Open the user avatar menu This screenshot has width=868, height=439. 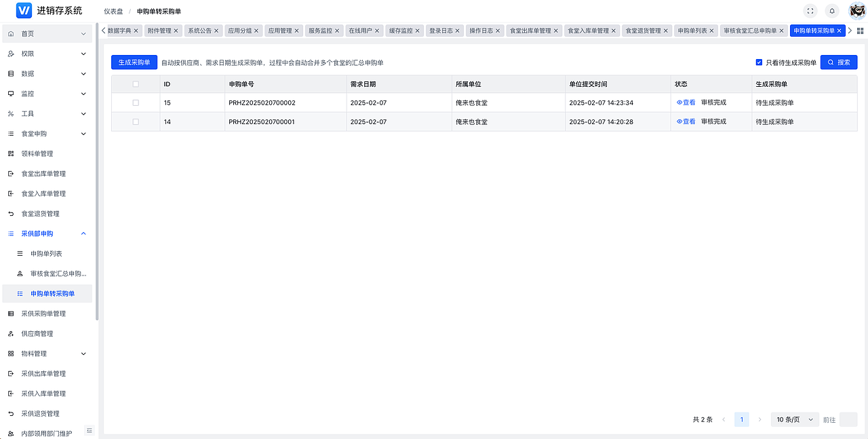tap(857, 11)
